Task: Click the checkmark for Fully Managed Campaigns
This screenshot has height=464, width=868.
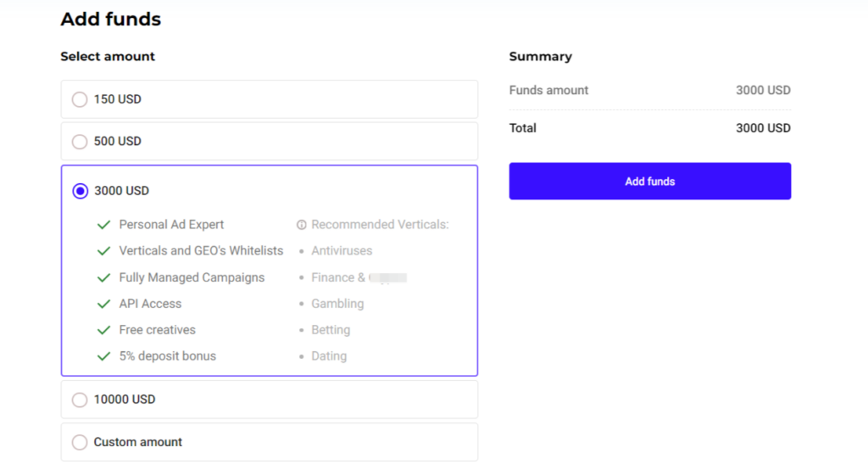Action: 104,277
